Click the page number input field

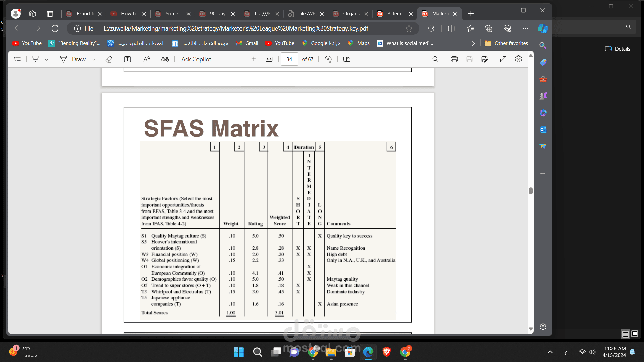click(x=289, y=59)
